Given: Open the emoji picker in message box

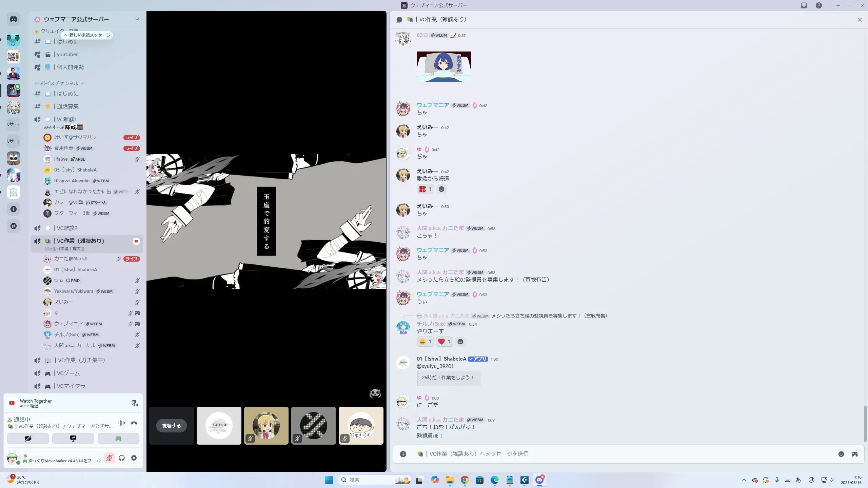Looking at the screenshot, I should [x=841, y=454].
